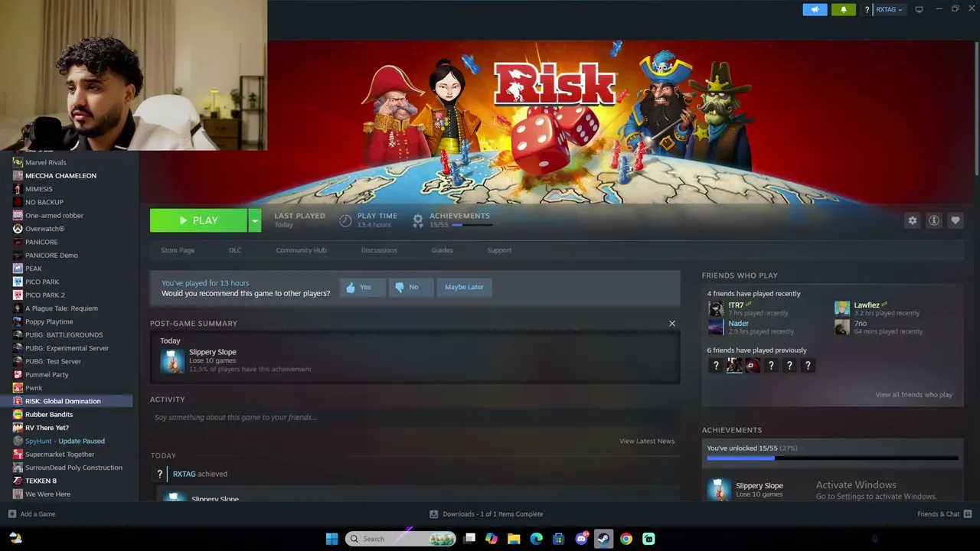980x551 pixels.
Task: Open the Store Page tab
Action: 178,250
